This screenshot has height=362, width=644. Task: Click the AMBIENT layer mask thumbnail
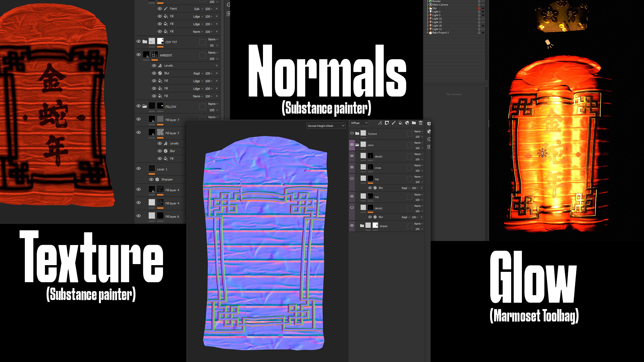click(154, 54)
